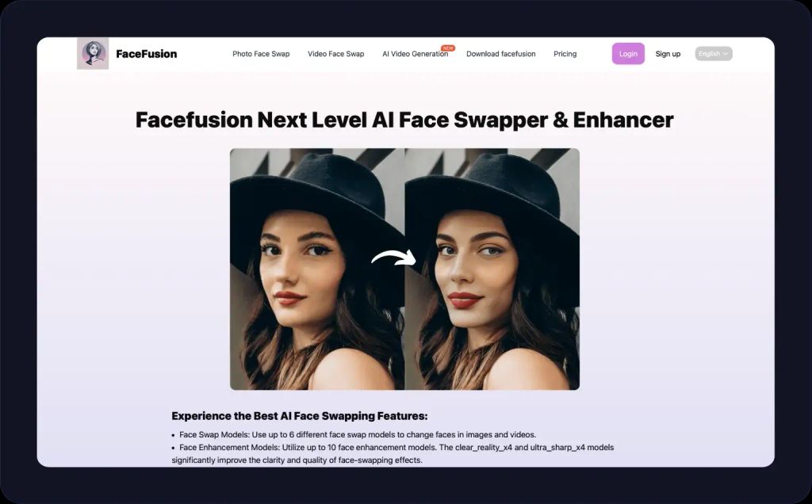
Task: Click the FaceFusion logo avatar icon
Action: [x=93, y=53]
